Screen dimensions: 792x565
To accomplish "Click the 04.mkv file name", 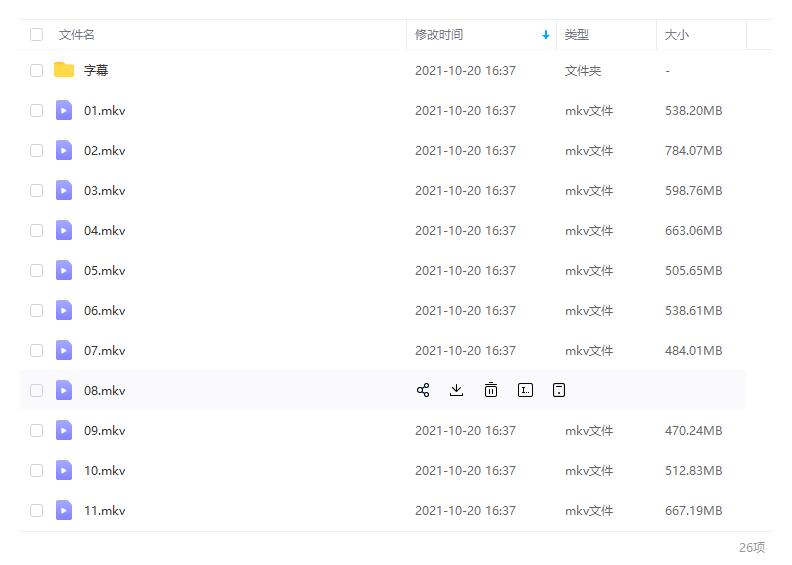I will click(x=105, y=230).
